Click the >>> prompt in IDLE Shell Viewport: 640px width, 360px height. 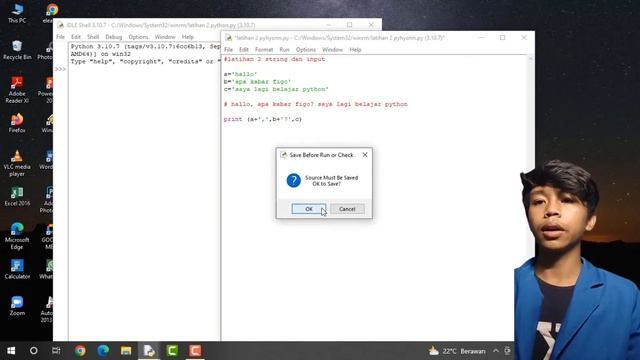(60, 69)
